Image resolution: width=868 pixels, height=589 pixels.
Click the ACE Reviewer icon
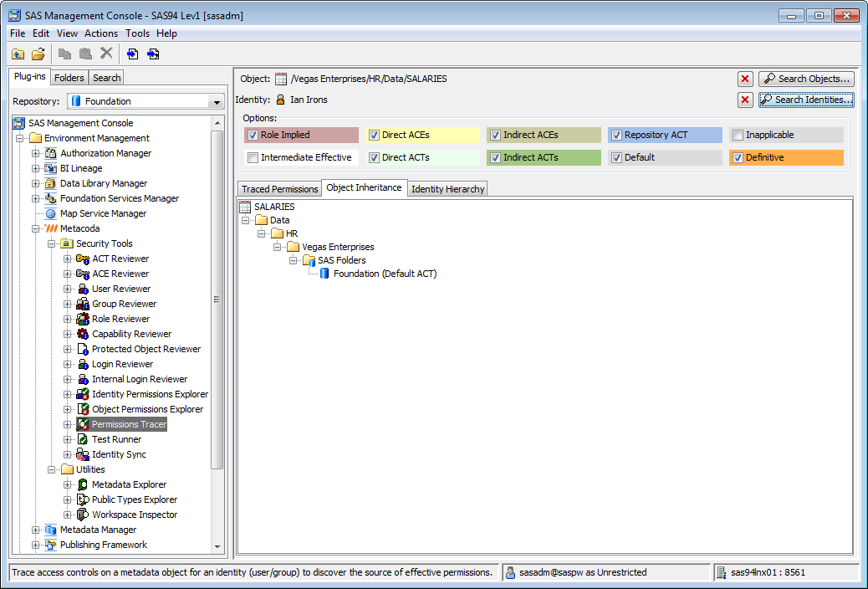83,274
